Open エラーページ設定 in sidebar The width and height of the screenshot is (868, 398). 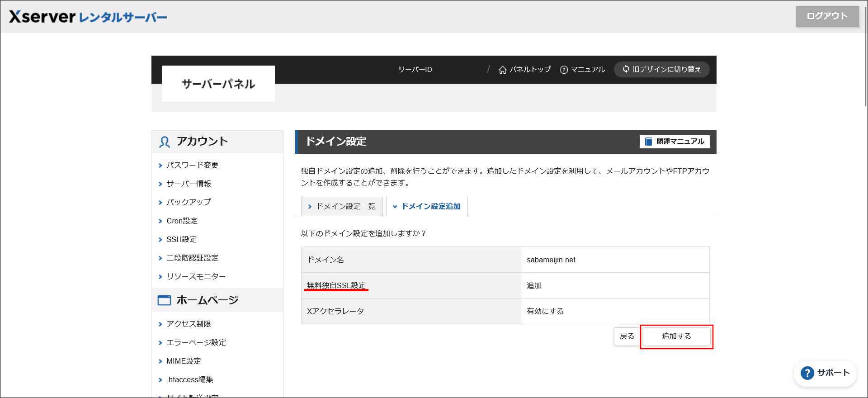[x=196, y=342]
